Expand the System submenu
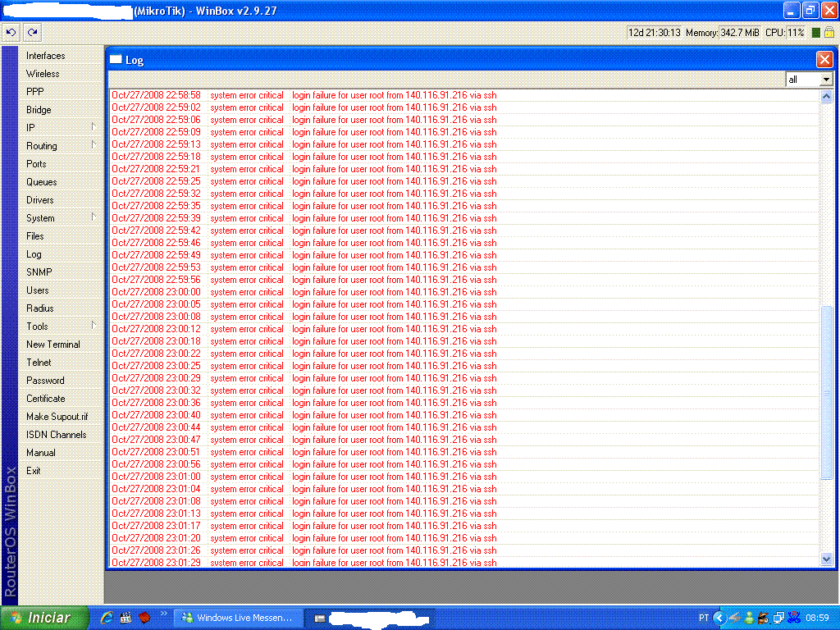Screen dimensions: 840x630 click(x=61, y=218)
